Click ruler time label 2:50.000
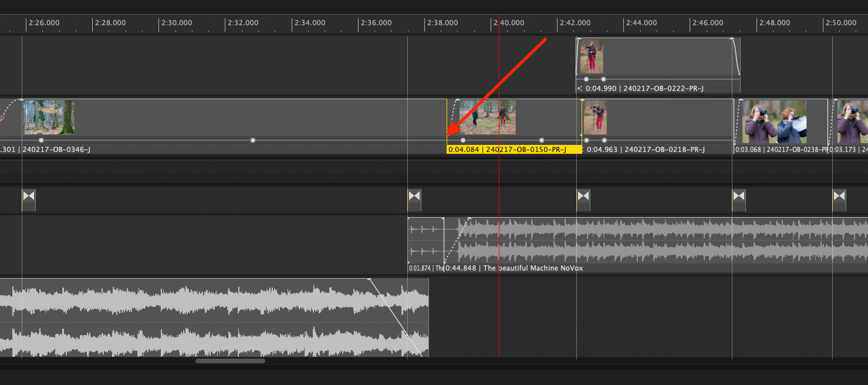 click(841, 23)
